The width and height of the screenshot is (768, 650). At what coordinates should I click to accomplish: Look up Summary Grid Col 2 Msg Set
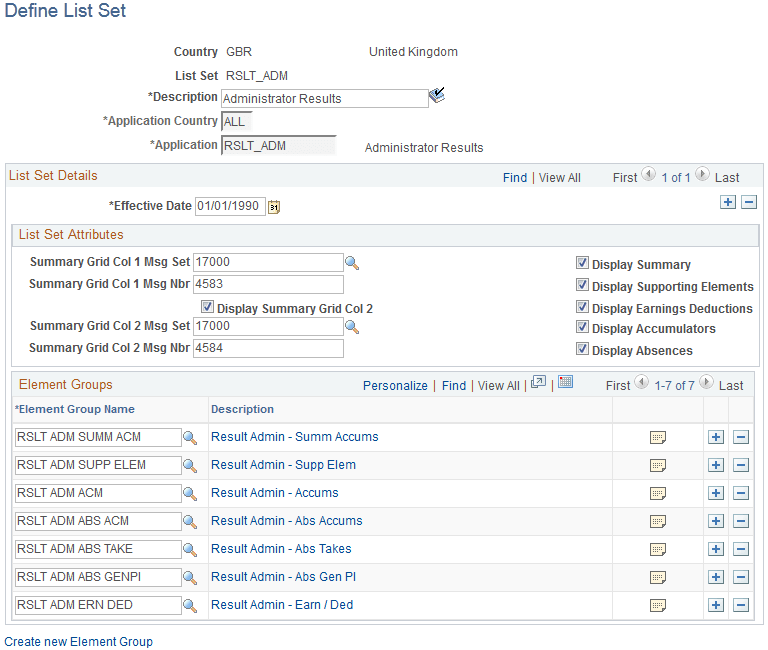pyautogui.click(x=352, y=327)
